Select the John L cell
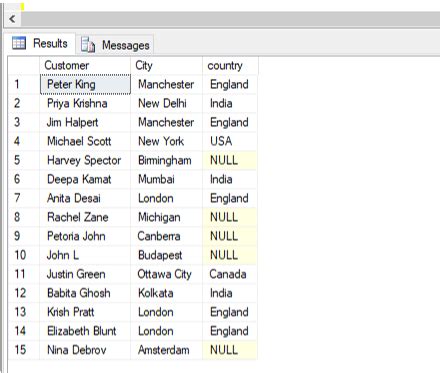 click(x=85, y=255)
